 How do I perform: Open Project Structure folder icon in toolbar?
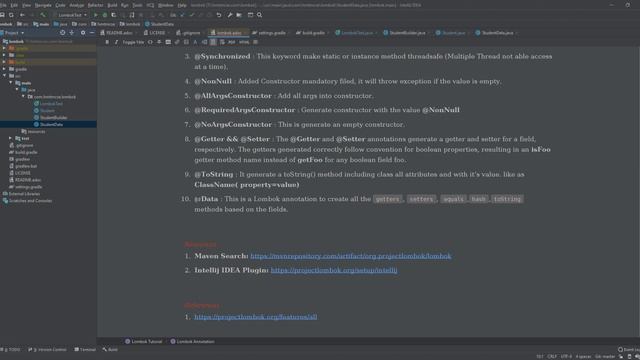(x=239, y=15)
